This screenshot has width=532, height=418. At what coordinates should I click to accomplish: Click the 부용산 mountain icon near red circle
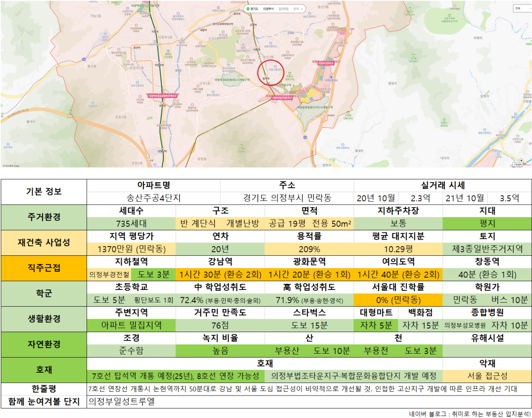point(290,73)
